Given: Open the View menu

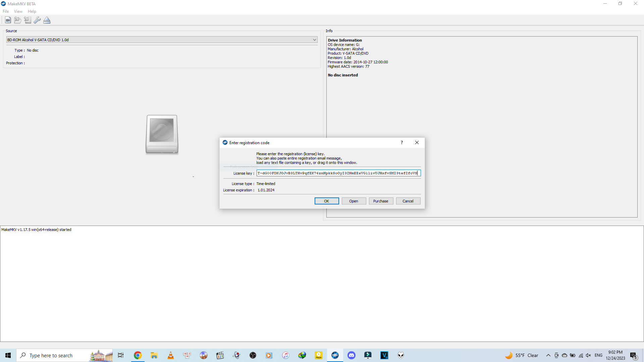Looking at the screenshot, I should pyautogui.click(x=18, y=11).
